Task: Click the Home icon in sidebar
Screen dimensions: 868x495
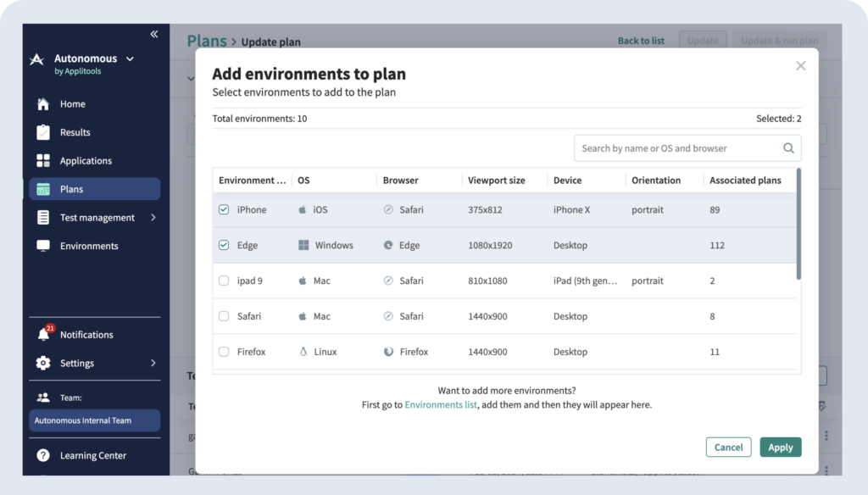Action: coord(43,104)
